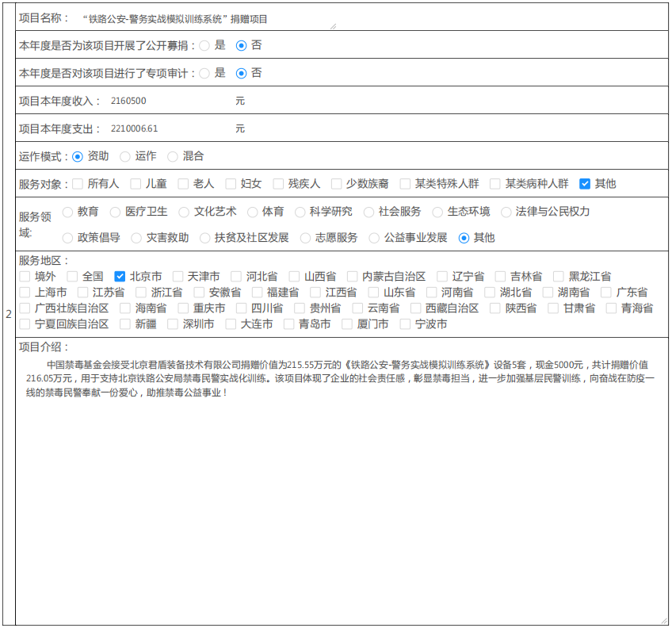Enable the 宁波市 region checkbox
This screenshot has height=628, width=672.
(x=405, y=324)
